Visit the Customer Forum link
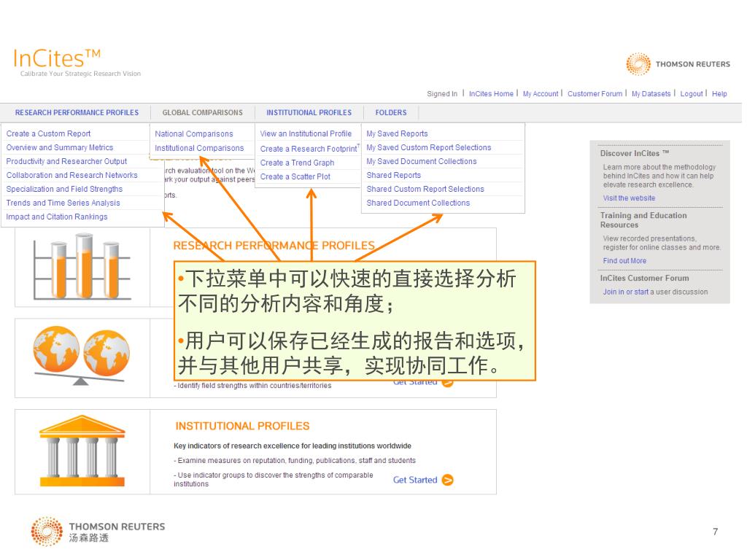The image size is (747, 560). coord(595,94)
